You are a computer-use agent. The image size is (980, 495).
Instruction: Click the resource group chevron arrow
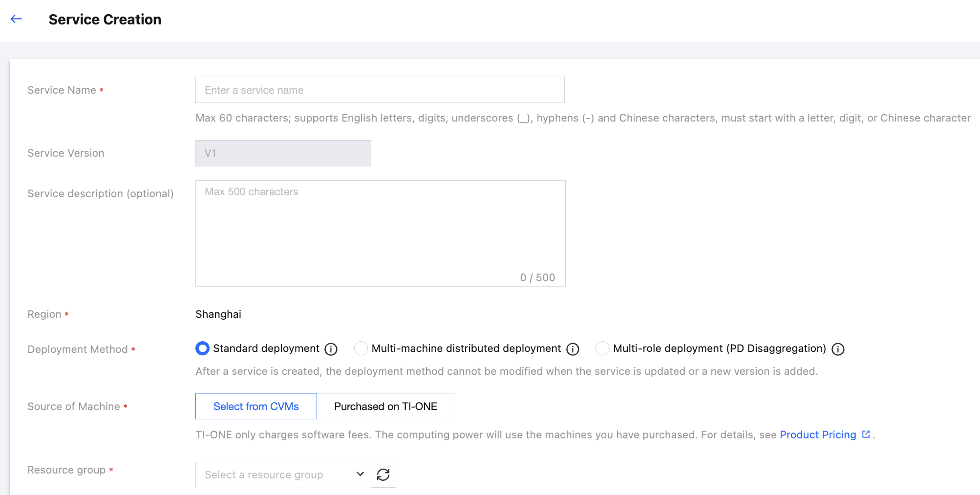360,474
